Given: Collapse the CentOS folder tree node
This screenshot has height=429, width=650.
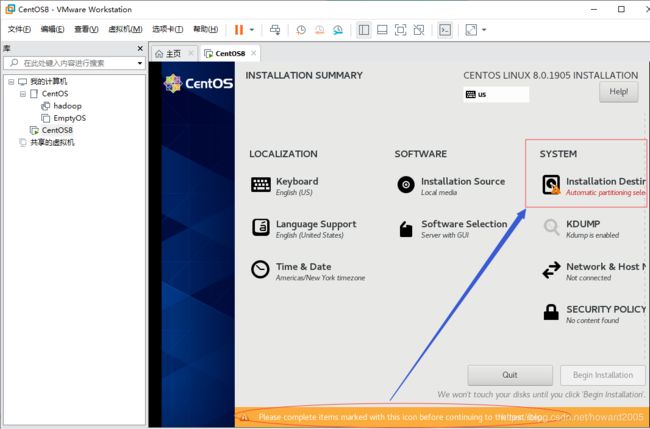Looking at the screenshot, I should pyautogui.click(x=23, y=94).
